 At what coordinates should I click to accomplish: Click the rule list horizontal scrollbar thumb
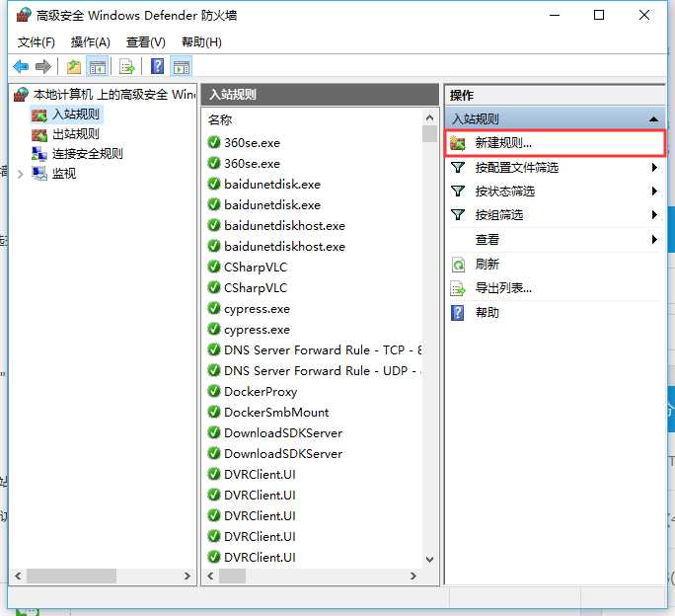click(x=233, y=576)
